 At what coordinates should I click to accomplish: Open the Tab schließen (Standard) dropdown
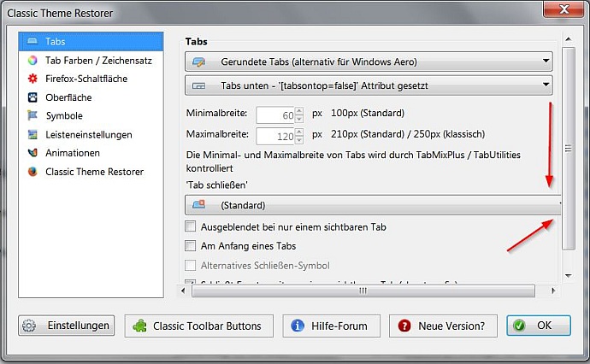click(x=373, y=205)
